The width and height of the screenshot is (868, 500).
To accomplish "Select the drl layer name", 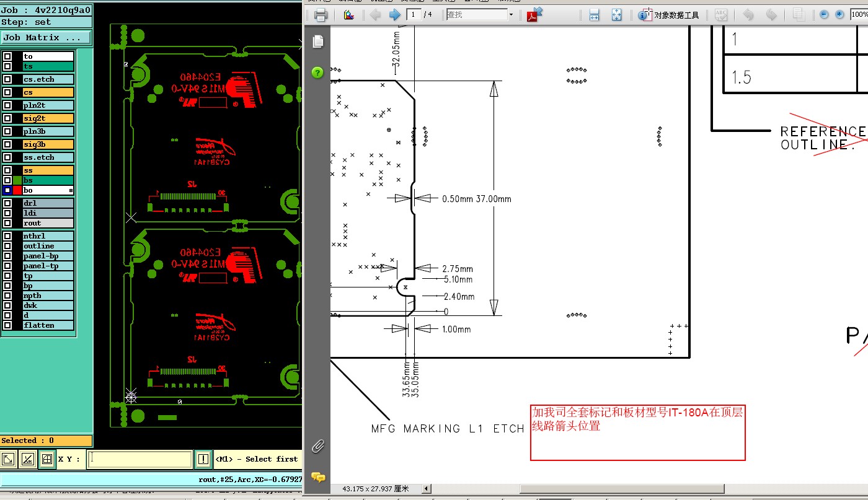I will tap(48, 203).
